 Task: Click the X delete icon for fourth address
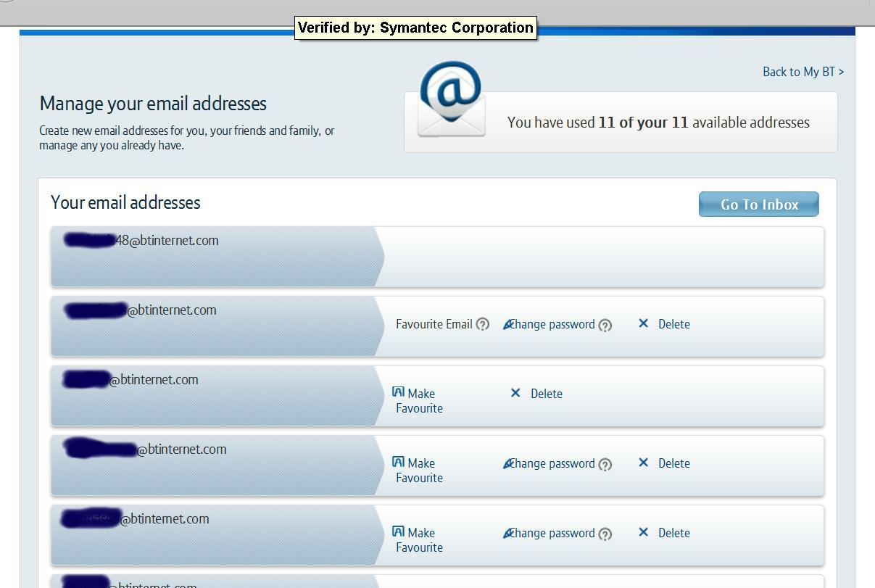pyautogui.click(x=643, y=463)
